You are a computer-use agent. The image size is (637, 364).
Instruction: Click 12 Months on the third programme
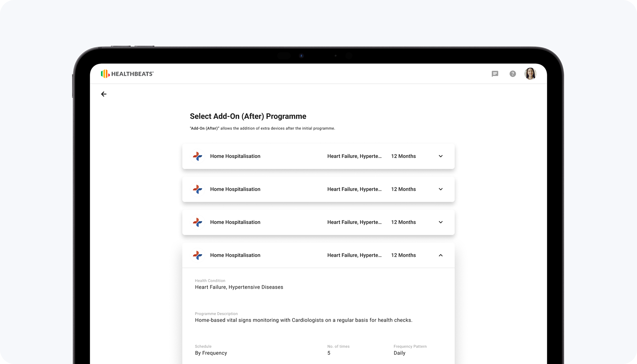tap(403, 222)
